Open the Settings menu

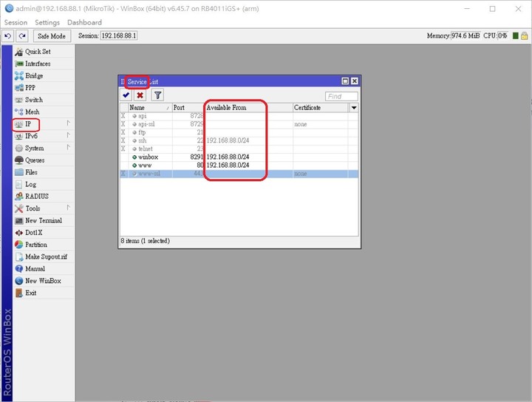[x=47, y=22]
